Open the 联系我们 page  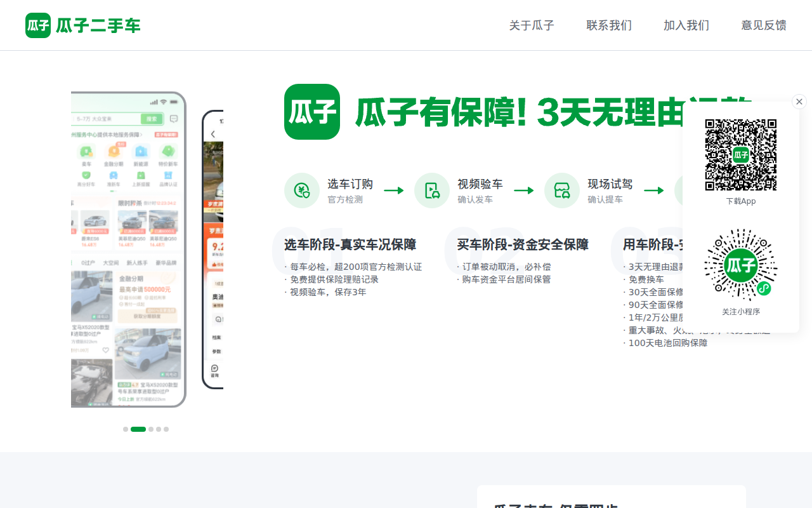click(x=609, y=25)
